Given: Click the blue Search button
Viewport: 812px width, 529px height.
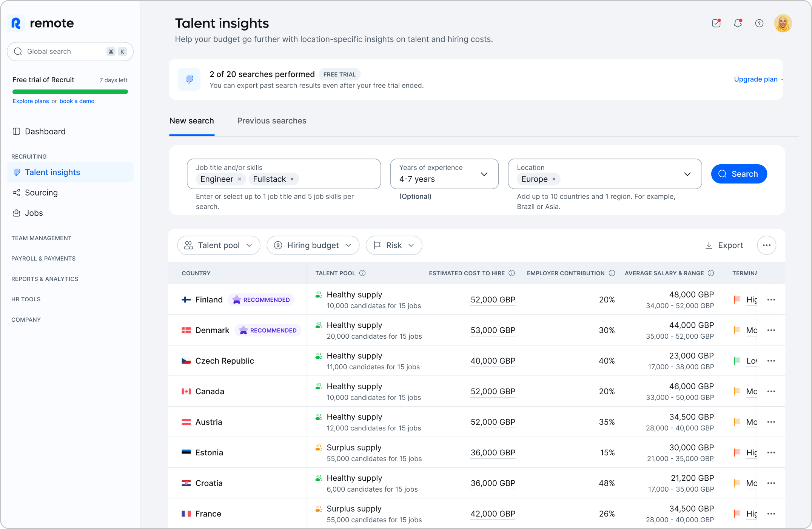Looking at the screenshot, I should pos(738,174).
